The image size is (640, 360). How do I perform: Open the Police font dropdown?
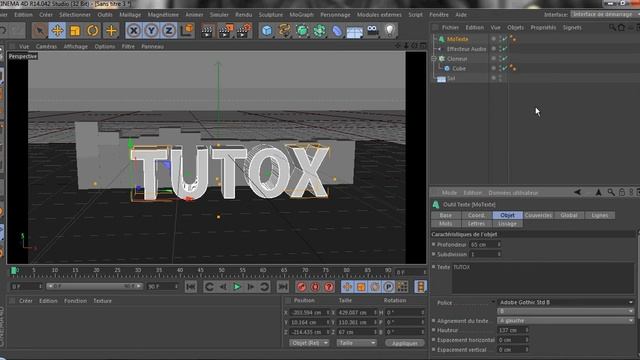pos(566,302)
